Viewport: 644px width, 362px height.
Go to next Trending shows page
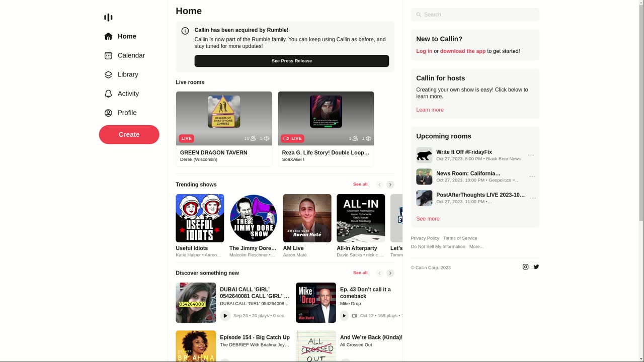pyautogui.click(x=390, y=185)
